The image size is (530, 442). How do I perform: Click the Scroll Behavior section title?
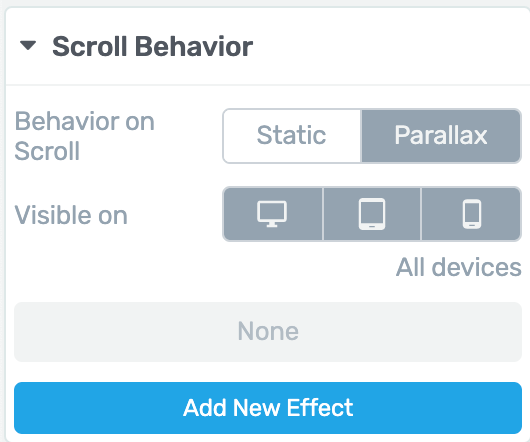point(152,46)
